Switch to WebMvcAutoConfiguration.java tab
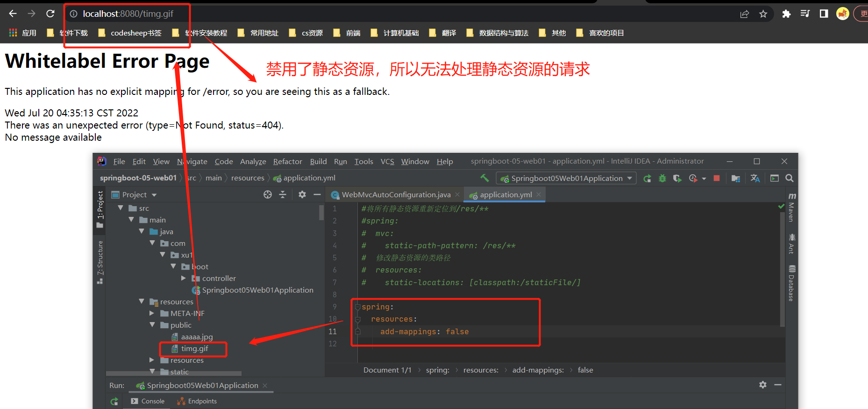The image size is (868, 409). 396,194
